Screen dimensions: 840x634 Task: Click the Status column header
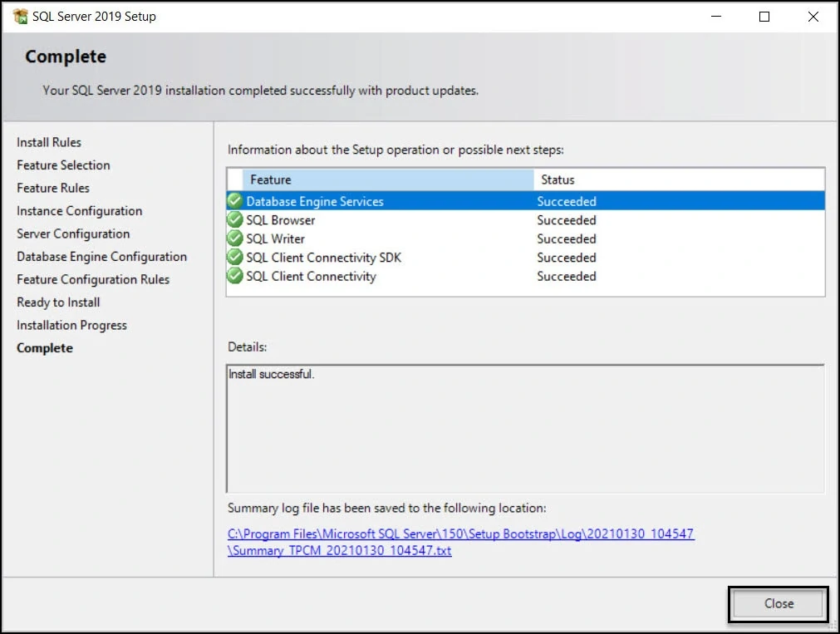tap(679, 179)
